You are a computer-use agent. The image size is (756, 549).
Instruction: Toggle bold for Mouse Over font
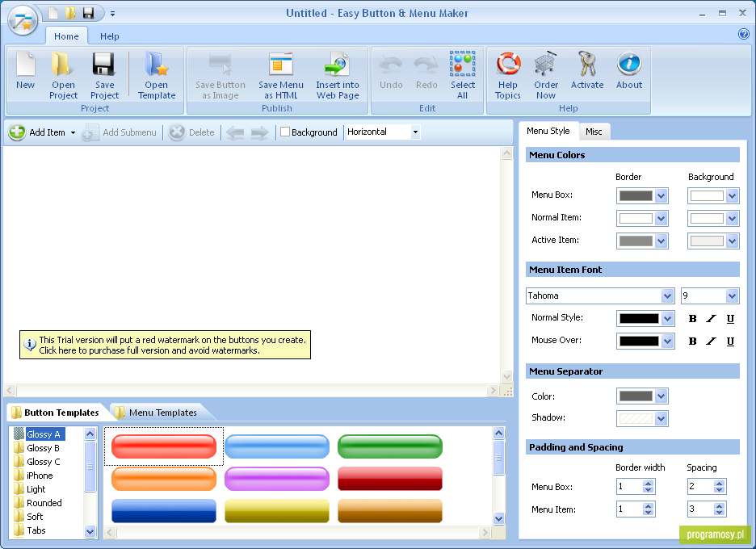tap(692, 342)
